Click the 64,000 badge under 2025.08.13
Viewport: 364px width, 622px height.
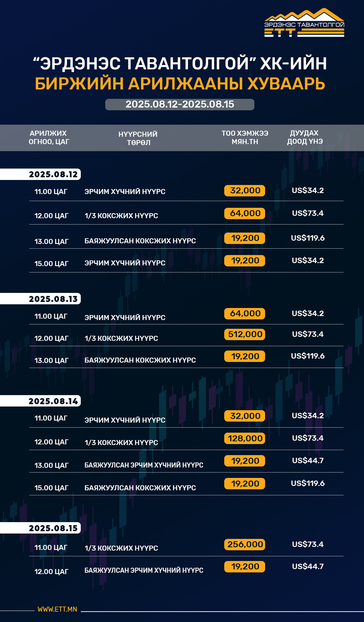click(245, 314)
